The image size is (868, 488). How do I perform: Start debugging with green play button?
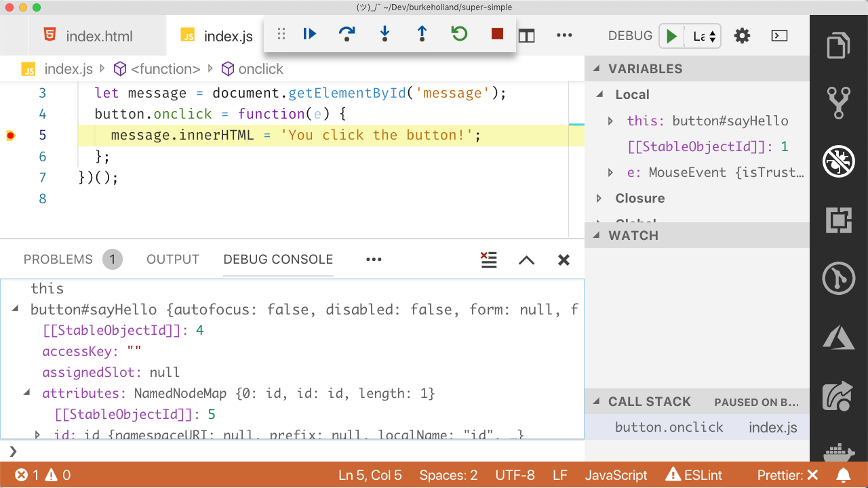(x=671, y=36)
